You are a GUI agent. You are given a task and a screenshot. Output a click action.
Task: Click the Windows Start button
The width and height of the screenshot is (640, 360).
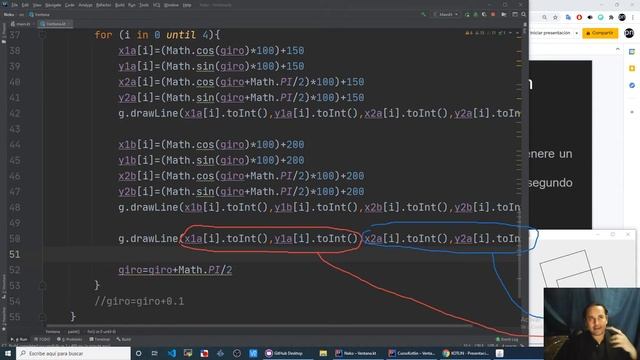pyautogui.click(x=8, y=353)
